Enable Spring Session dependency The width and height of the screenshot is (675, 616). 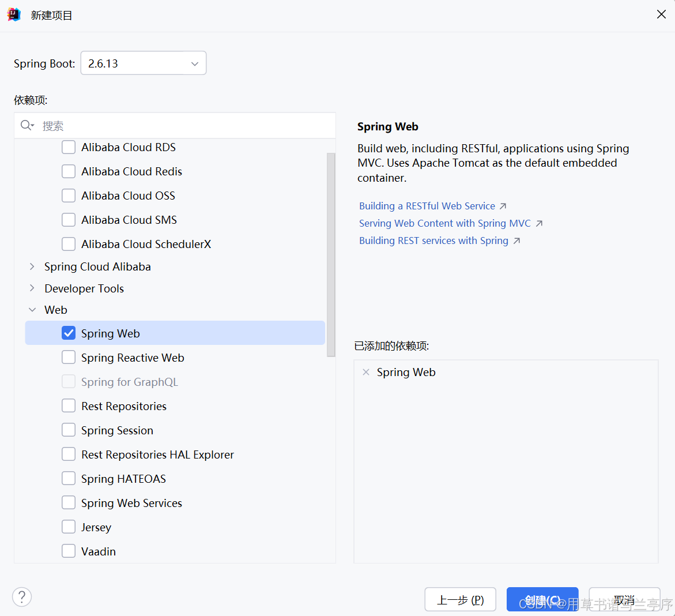(x=69, y=430)
